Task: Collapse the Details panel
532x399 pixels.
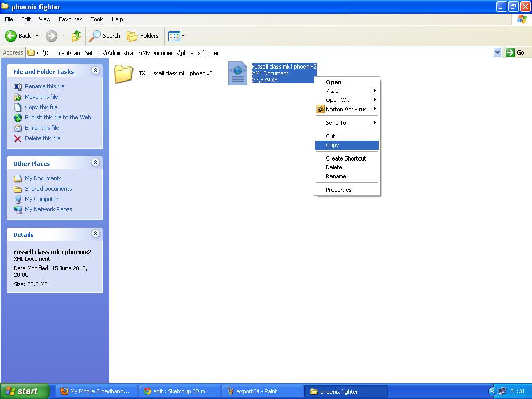Action: coord(96,234)
